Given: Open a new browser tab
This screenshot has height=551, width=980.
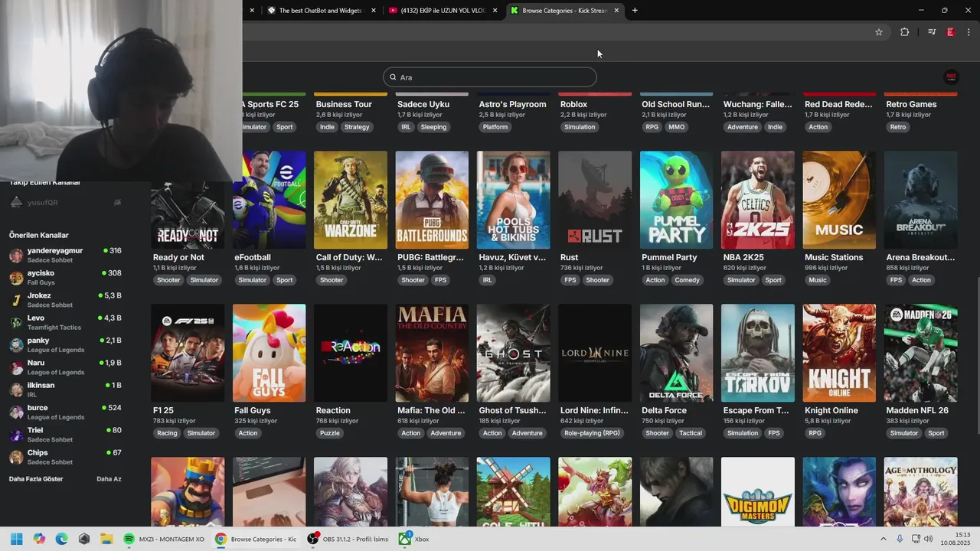Looking at the screenshot, I should coord(635,11).
